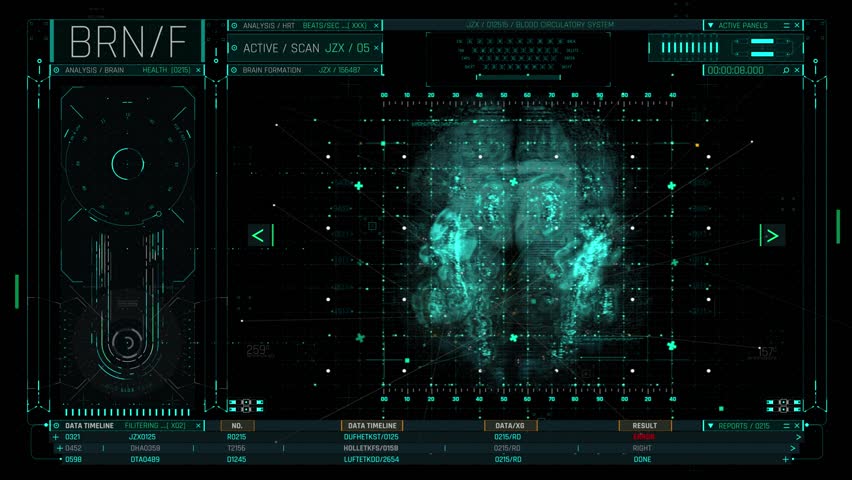Click the spiral gauge in left panel
The image size is (852, 480).
pyautogui.click(x=127, y=343)
